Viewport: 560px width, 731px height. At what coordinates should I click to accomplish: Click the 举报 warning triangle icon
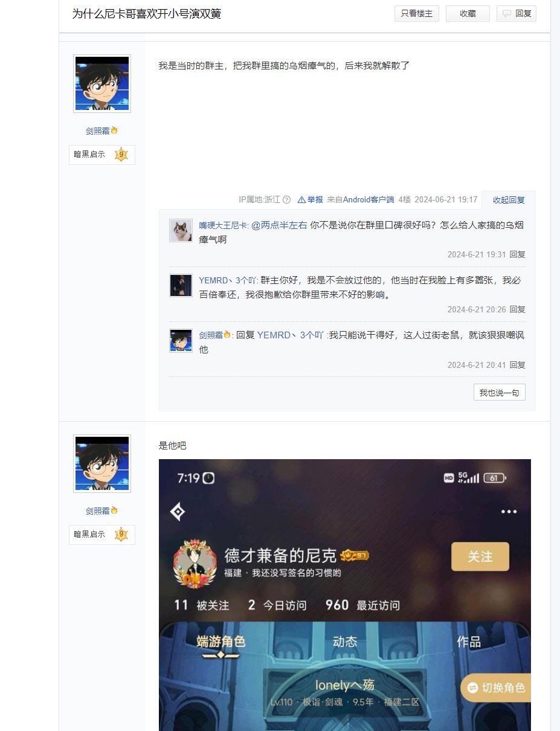[301, 200]
